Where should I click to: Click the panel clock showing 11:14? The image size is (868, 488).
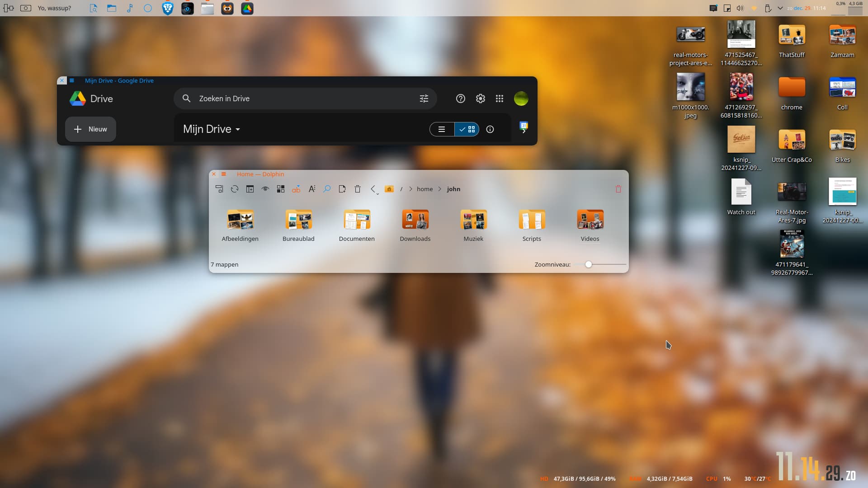click(x=807, y=8)
